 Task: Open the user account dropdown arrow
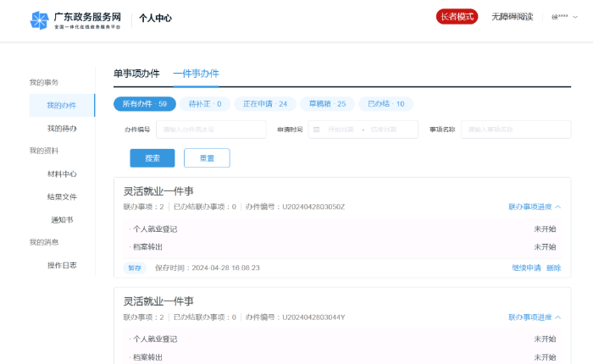click(x=576, y=17)
